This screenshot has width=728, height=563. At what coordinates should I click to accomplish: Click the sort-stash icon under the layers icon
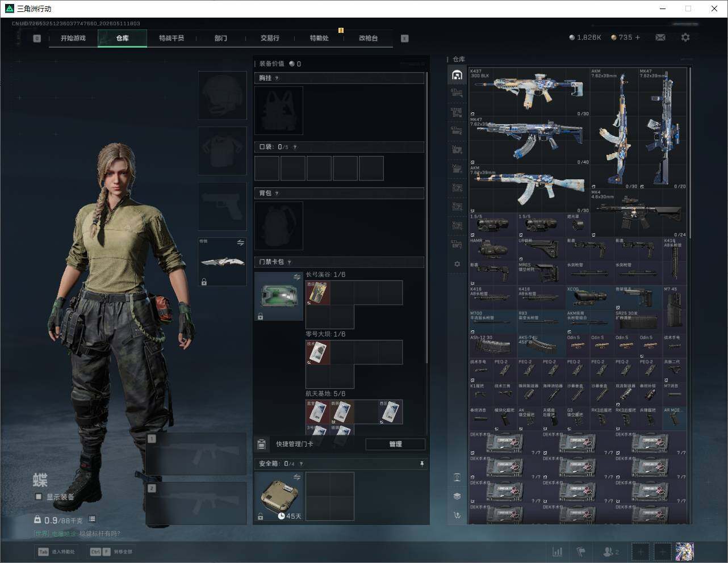tap(457, 515)
